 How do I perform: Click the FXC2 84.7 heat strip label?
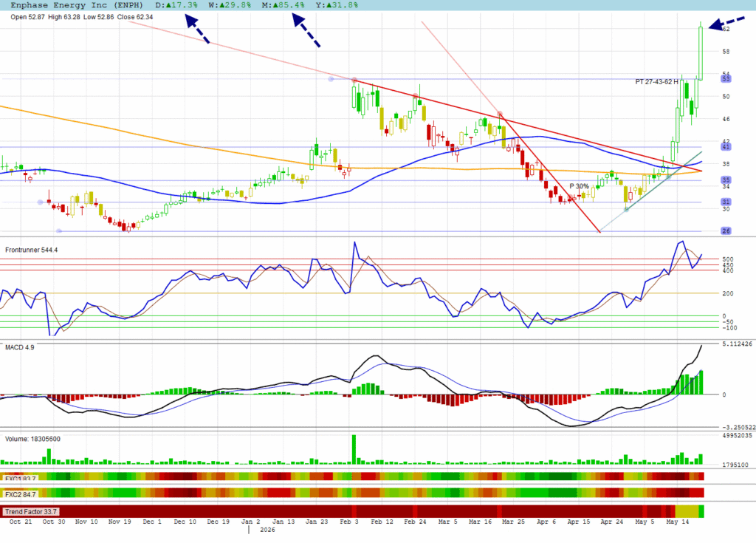click(20, 494)
